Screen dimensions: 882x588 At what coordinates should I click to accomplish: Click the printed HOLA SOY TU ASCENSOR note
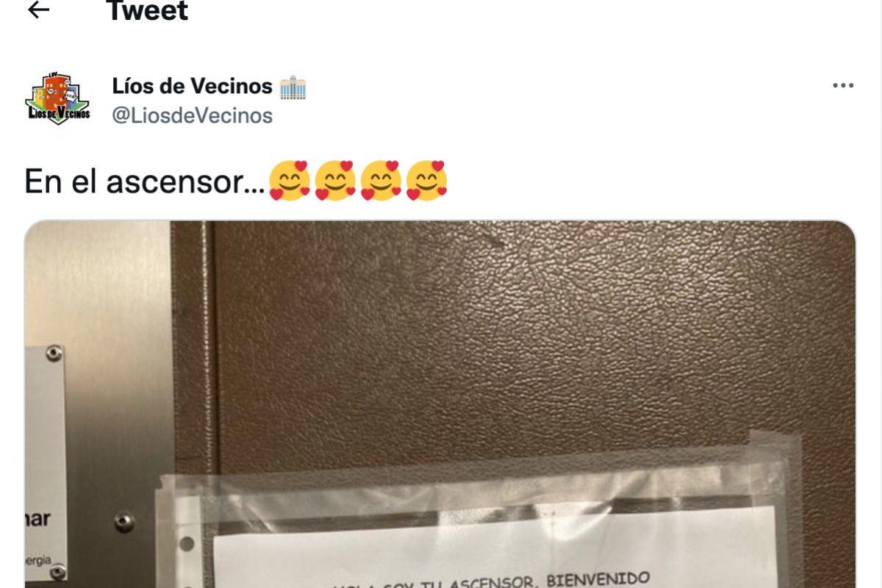coord(492,579)
